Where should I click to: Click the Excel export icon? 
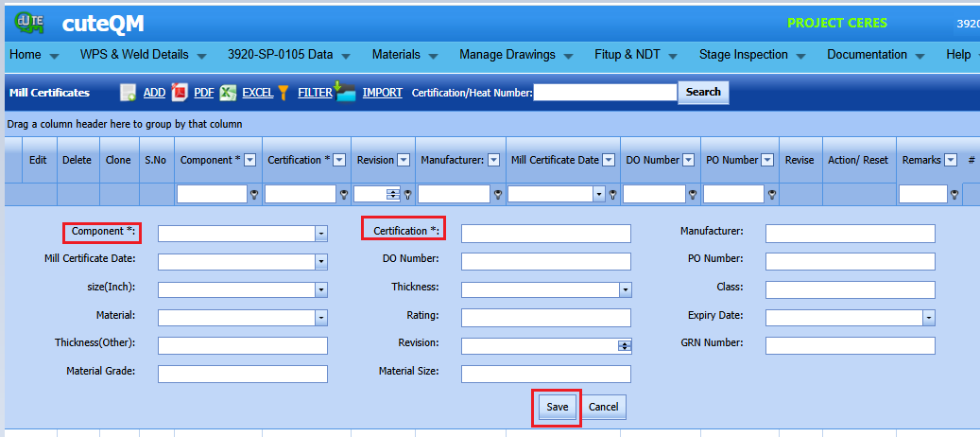[228, 93]
